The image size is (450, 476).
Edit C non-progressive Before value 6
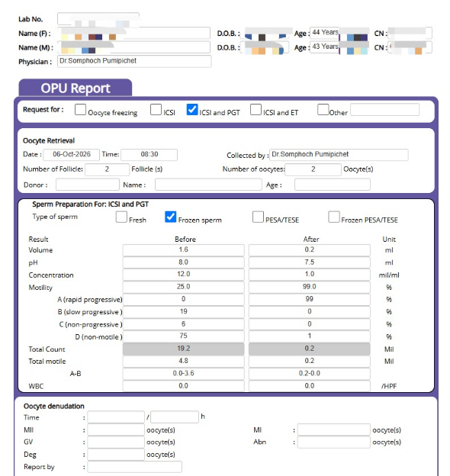[183, 324]
